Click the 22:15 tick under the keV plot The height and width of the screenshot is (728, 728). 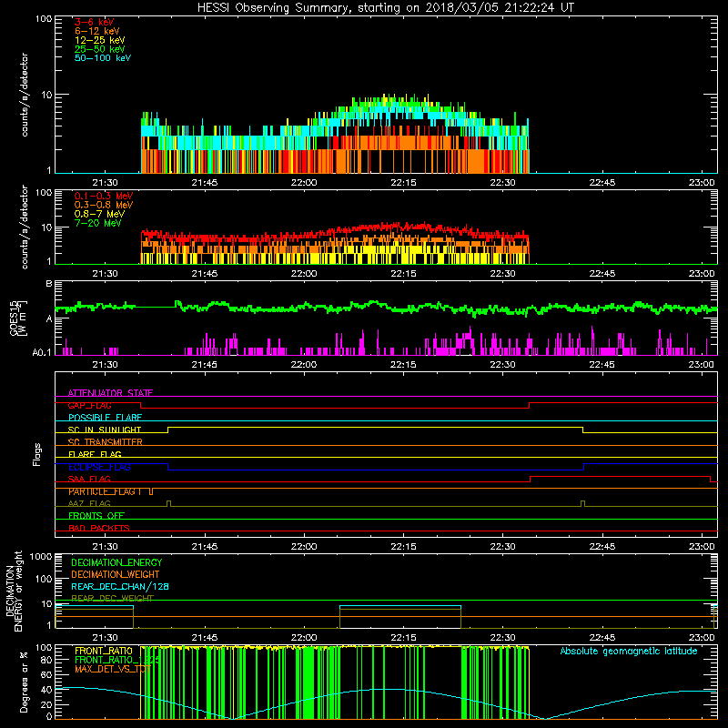(403, 183)
